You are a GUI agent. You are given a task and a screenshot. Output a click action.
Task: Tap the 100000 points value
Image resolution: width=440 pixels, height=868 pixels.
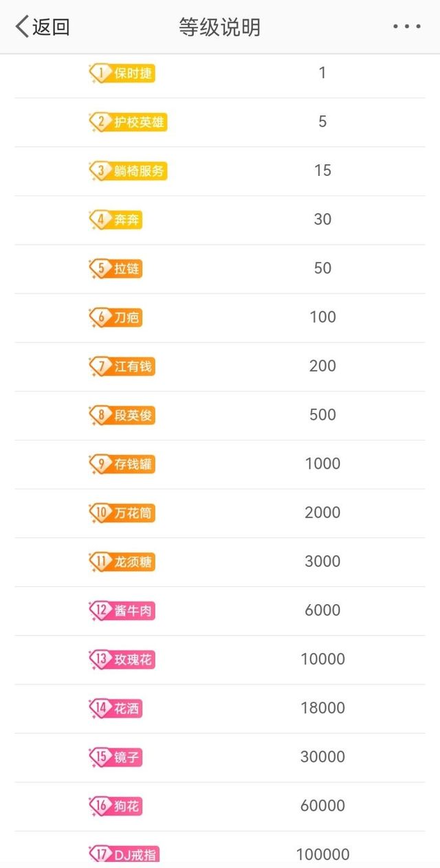click(322, 854)
